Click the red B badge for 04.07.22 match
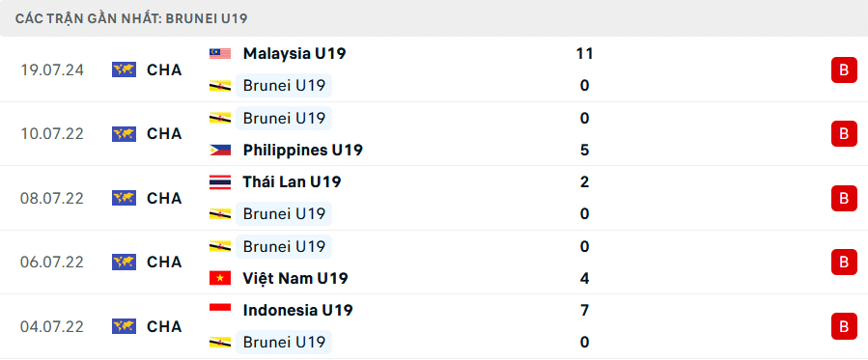868x360 pixels. (x=844, y=326)
